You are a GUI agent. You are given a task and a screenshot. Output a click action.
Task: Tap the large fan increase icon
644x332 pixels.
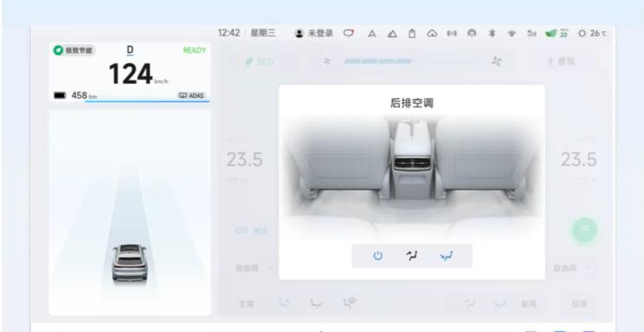497,62
